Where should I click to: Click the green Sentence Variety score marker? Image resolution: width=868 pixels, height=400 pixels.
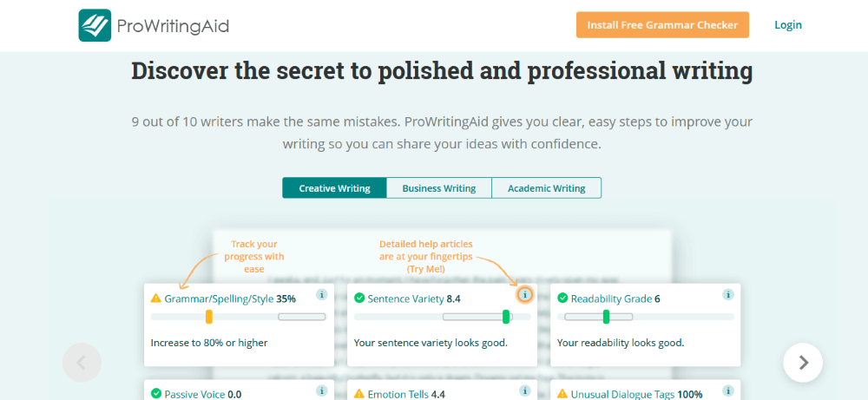point(506,317)
